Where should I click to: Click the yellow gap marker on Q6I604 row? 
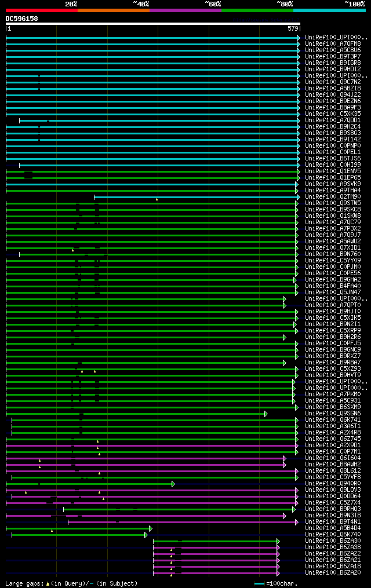(40, 461)
